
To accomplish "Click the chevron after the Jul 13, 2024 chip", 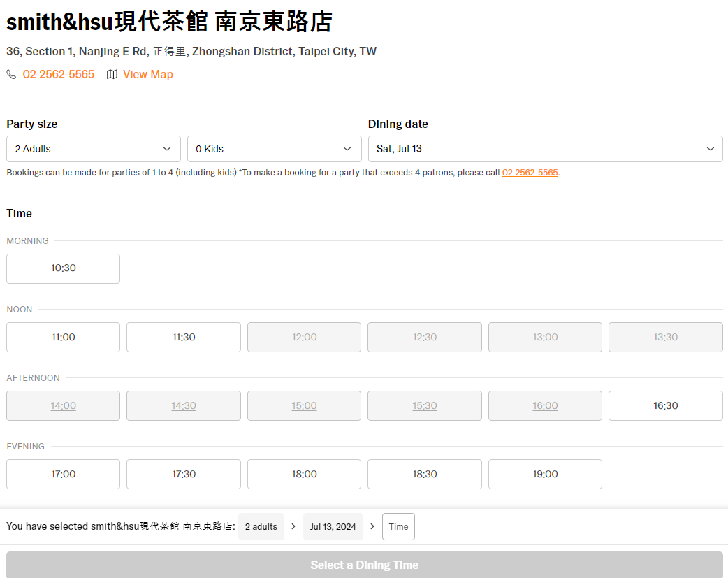I will 372,526.
